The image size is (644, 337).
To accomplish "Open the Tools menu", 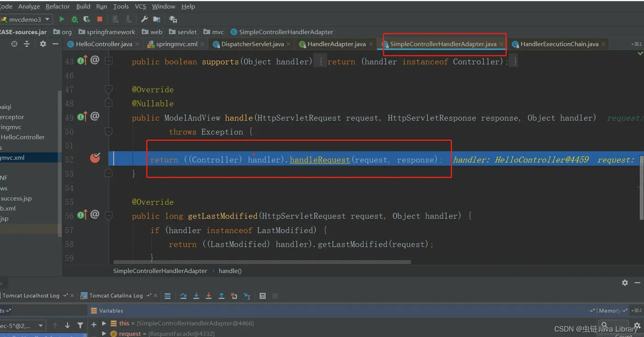I will click(x=121, y=6).
